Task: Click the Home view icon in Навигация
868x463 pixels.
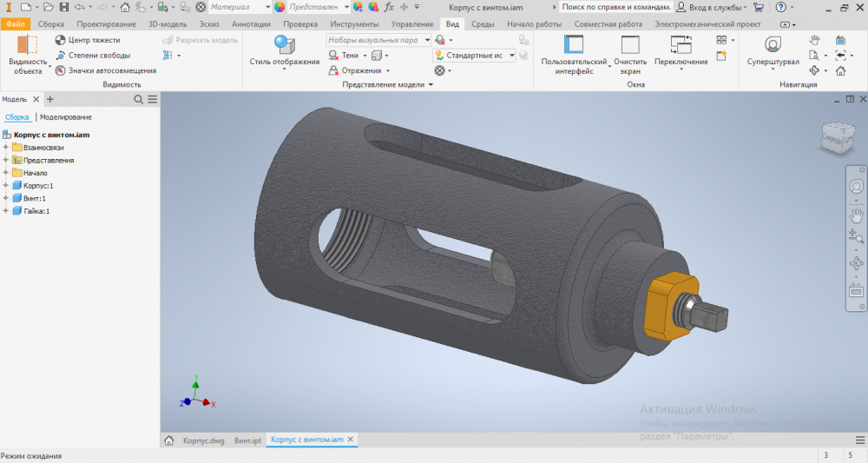Action: [840, 71]
